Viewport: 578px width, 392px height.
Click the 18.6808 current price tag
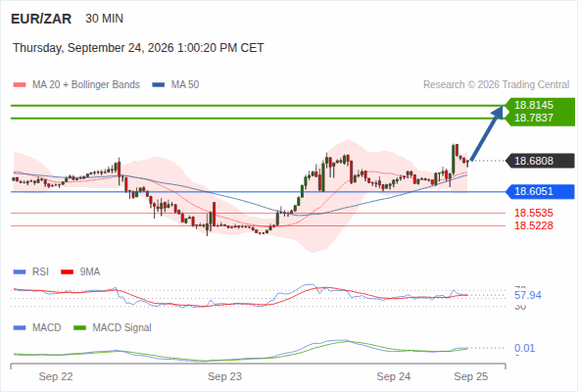[540, 161]
